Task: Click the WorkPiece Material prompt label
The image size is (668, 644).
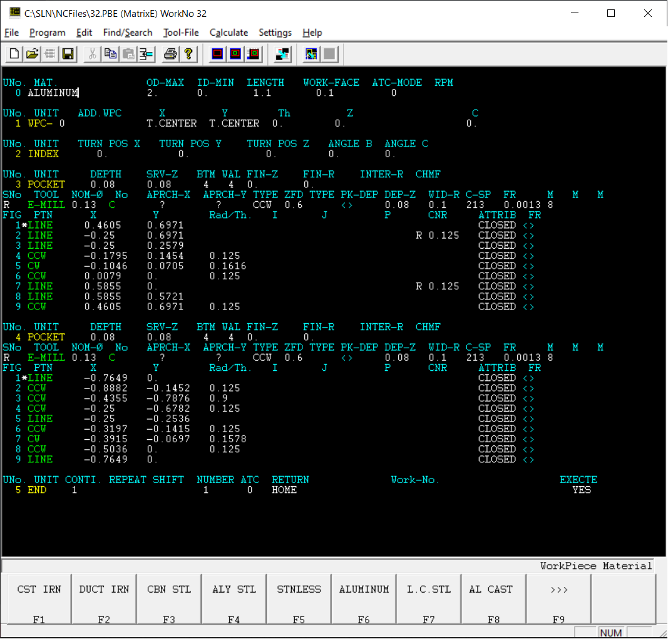Action: [x=596, y=566]
